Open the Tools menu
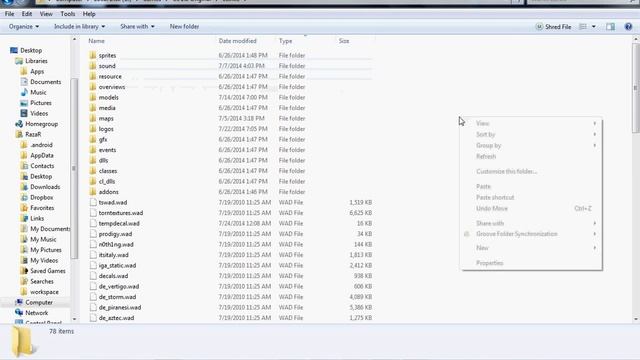The height and width of the screenshot is (360, 640). 68,14
